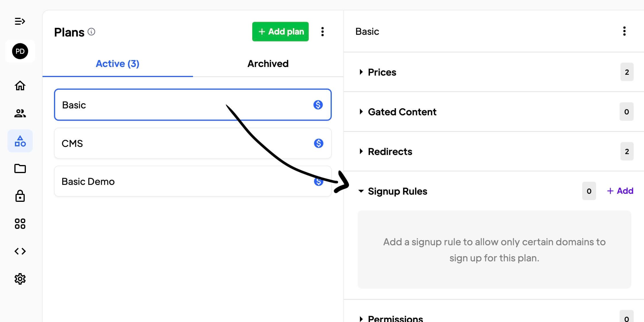Click the Add plan button
644x322 pixels.
pos(280,32)
